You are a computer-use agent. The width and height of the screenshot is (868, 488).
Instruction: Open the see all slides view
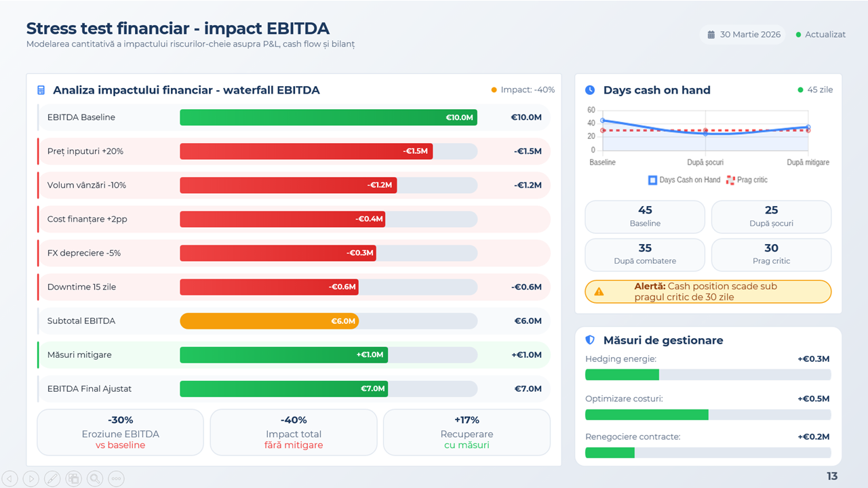pyautogui.click(x=73, y=479)
